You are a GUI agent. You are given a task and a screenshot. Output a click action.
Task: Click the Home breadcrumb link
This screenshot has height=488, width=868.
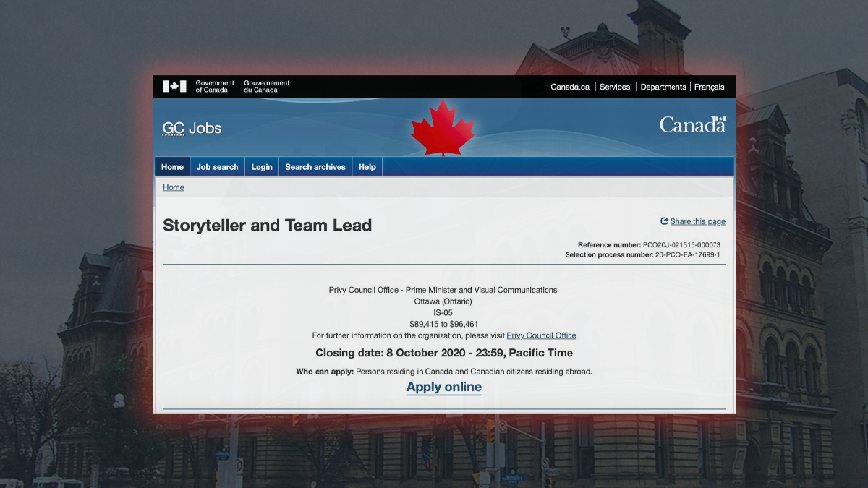click(174, 187)
